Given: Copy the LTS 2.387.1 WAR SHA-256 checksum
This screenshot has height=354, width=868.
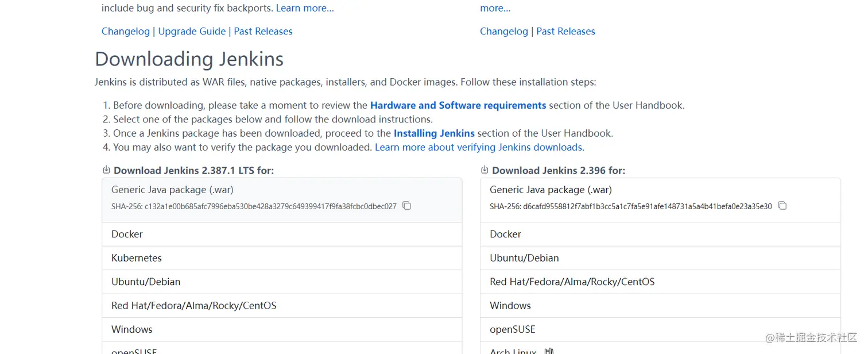Looking at the screenshot, I should [x=407, y=205].
